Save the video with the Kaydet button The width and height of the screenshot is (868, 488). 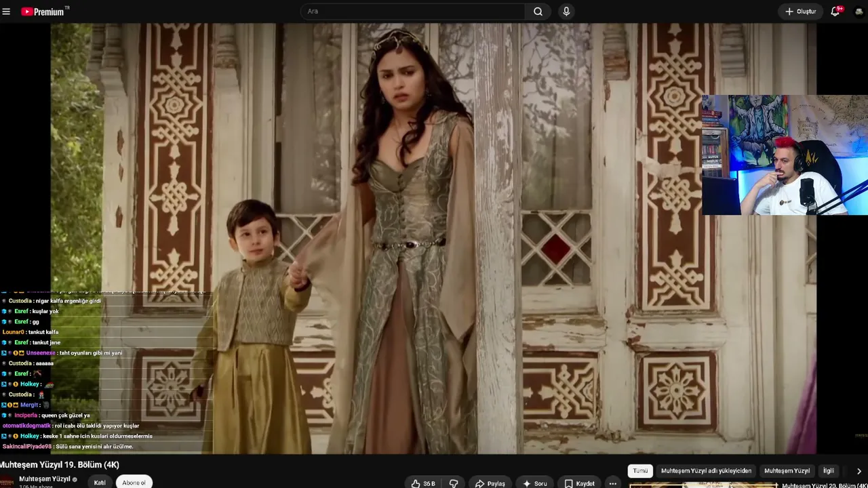580,483
